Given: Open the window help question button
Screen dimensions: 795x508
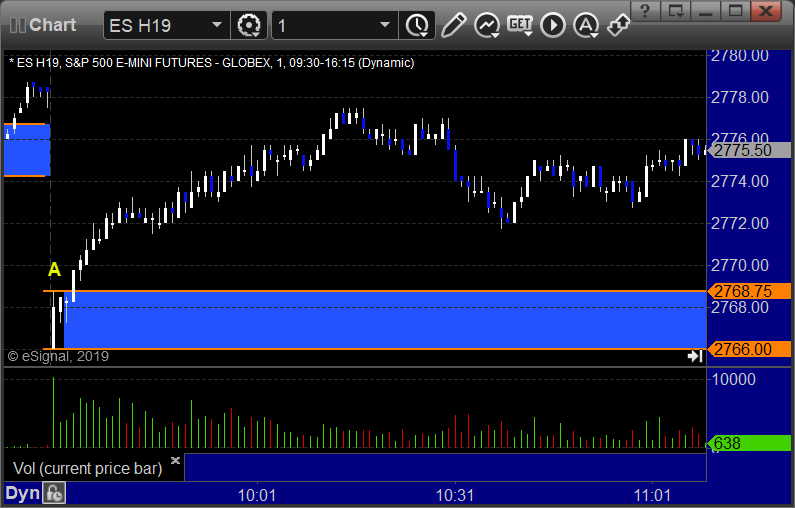Looking at the screenshot, I should coord(645,11).
